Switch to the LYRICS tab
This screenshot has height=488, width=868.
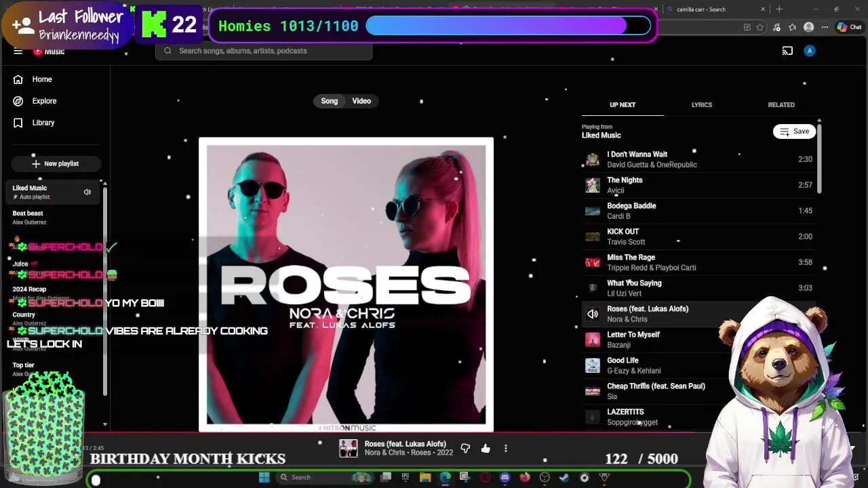pyautogui.click(x=702, y=105)
